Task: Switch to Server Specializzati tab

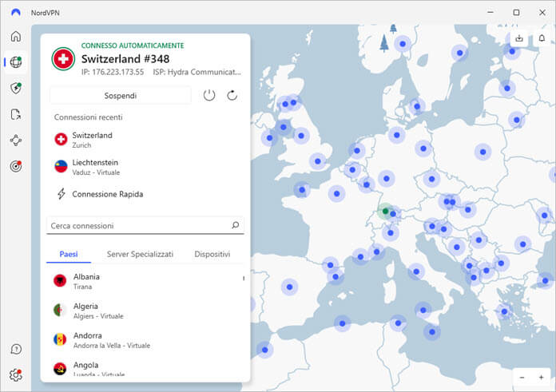Action: [140, 254]
